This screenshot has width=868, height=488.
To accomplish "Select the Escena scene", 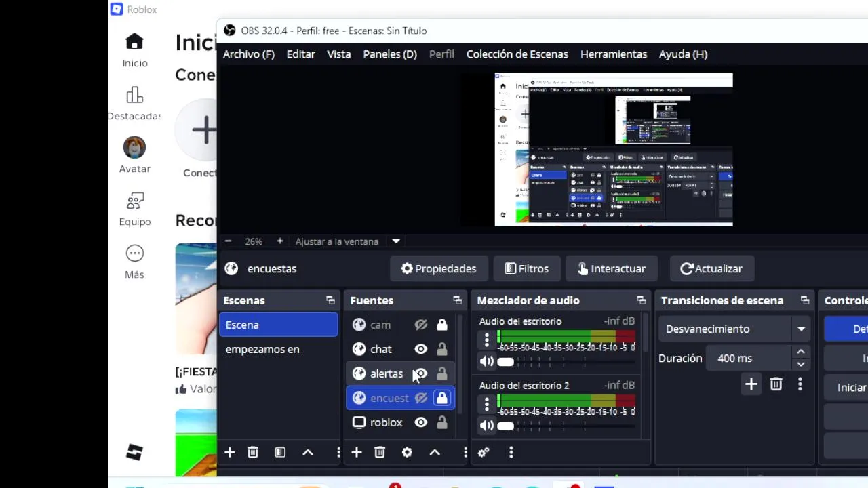I will [x=279, y=325].
